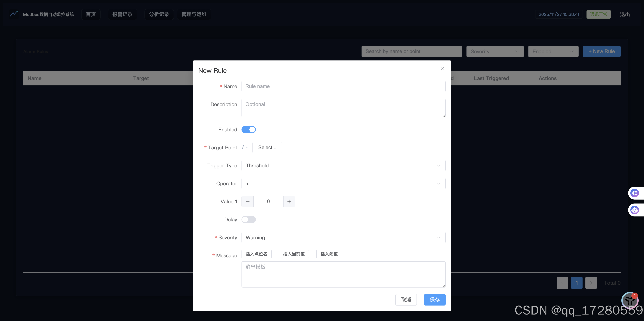
Task: Open the Severity Warning dropdown in dialog
Action: click(343, 238)
